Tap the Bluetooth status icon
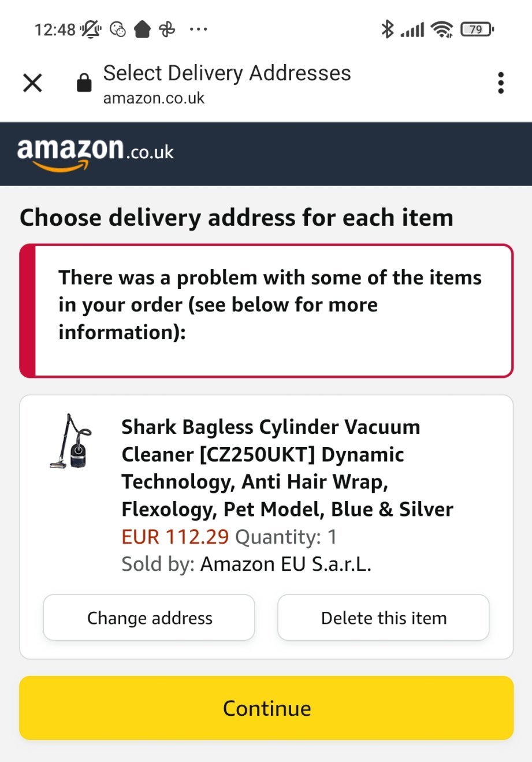This screenshot has height=762, width=532. point(387,29)
